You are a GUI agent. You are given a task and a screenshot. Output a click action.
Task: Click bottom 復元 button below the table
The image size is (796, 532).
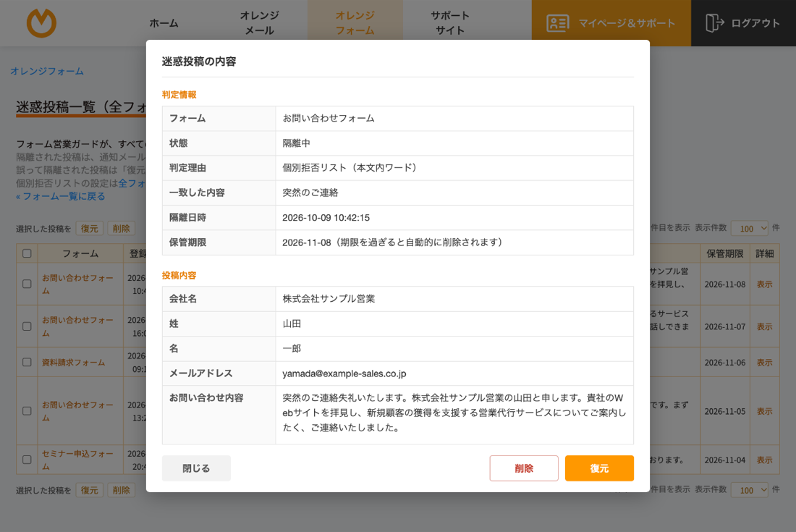89,490
